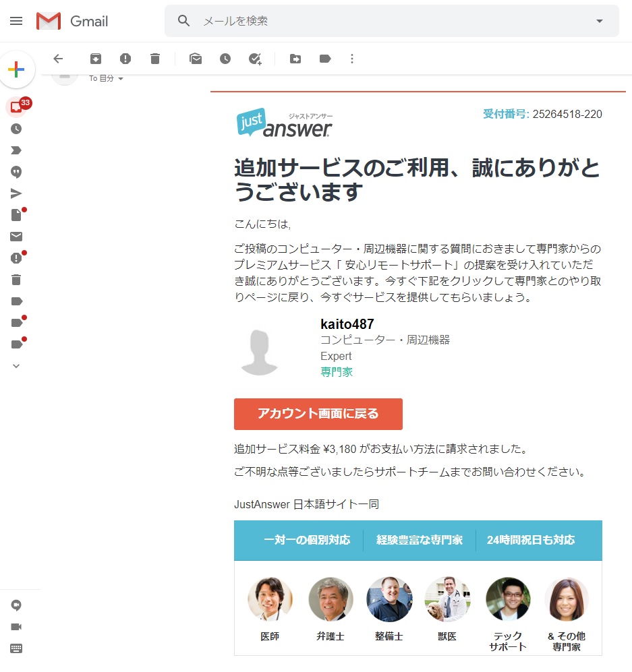Click the green 専門家 link

point(337,372)
